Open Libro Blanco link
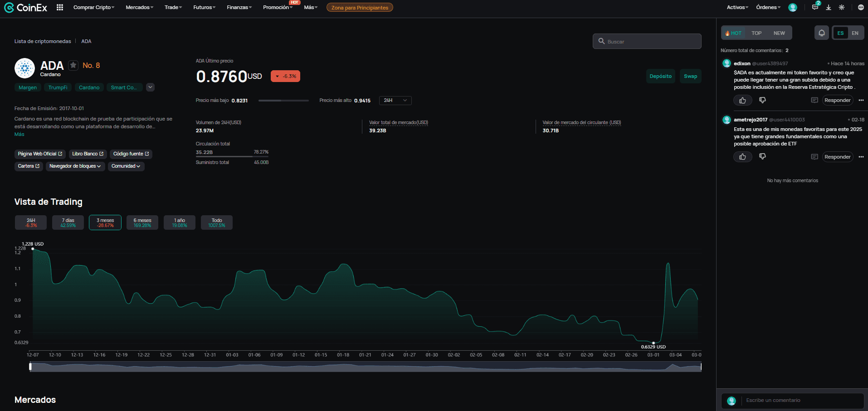The height and width of the screenshot is (411, 868). pyautogui.click(x=88, y=154)
